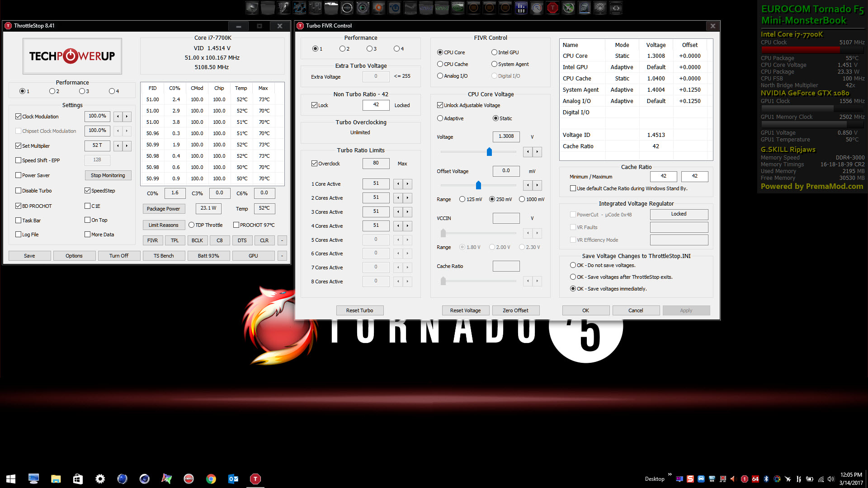Select the 1000 mV offset range
This screenshot has width=868, height=488.
522,199
